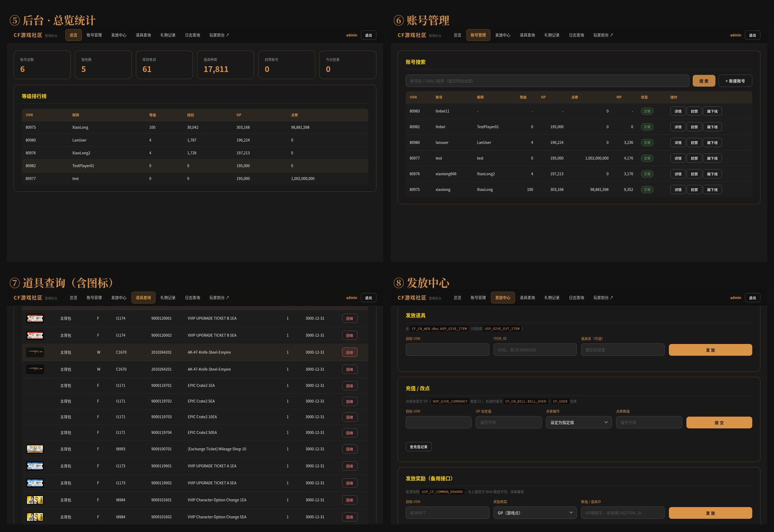This screenshot has width=774, height=532.
Task: Click the TestPlayer01 row in 等级排行榜
Action: 195,166
